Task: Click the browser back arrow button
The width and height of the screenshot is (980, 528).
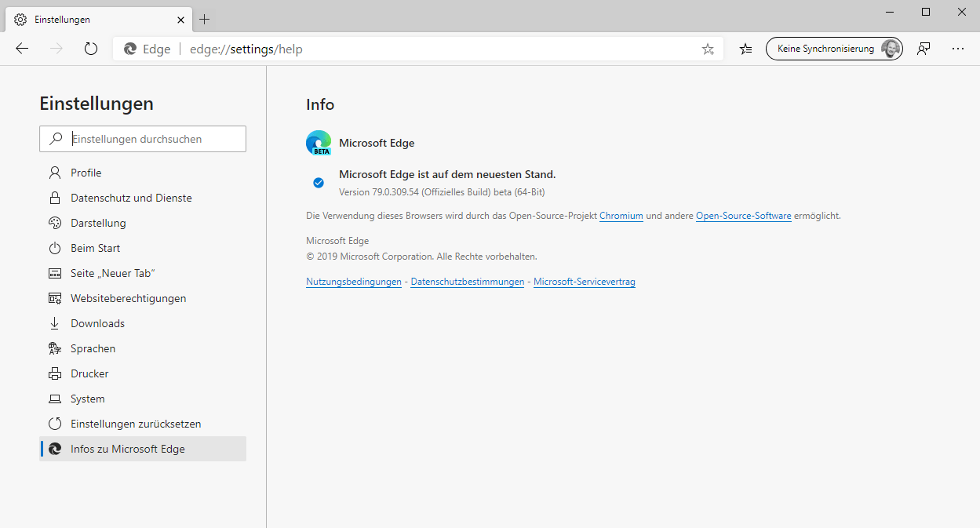Action: coord(22,49)
